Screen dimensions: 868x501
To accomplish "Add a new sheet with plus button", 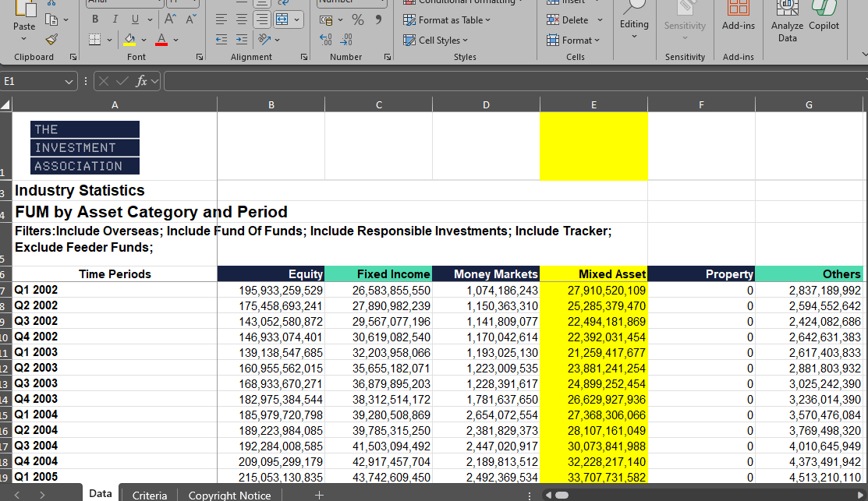I will click(318, 495).
